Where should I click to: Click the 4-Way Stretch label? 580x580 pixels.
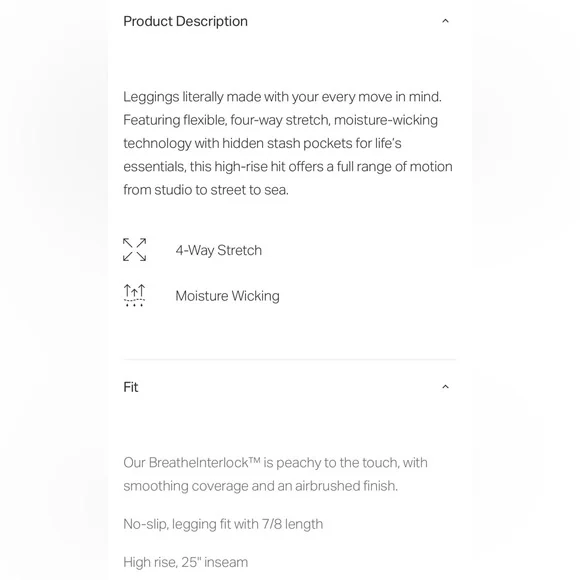pyautogui.click(x=219, y=250)
